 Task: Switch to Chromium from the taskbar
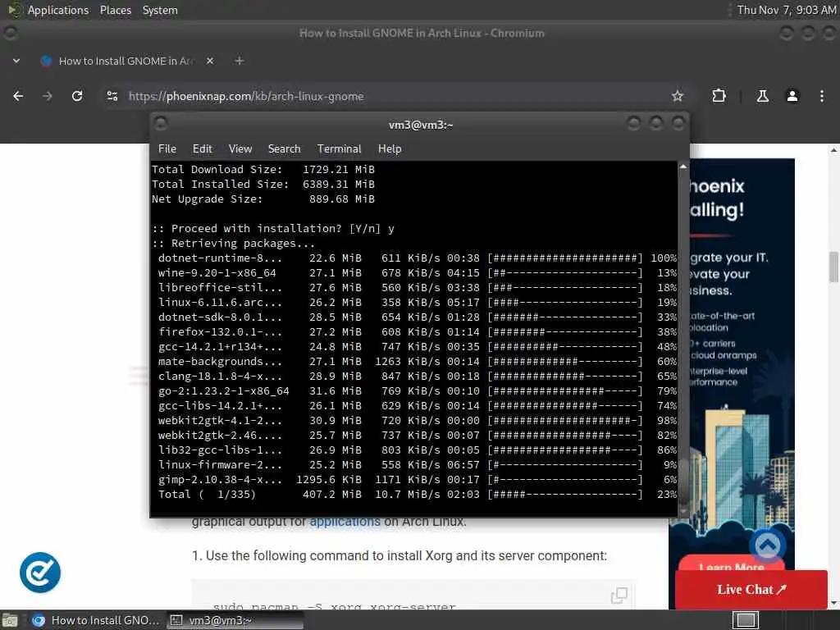pos(95,620)
